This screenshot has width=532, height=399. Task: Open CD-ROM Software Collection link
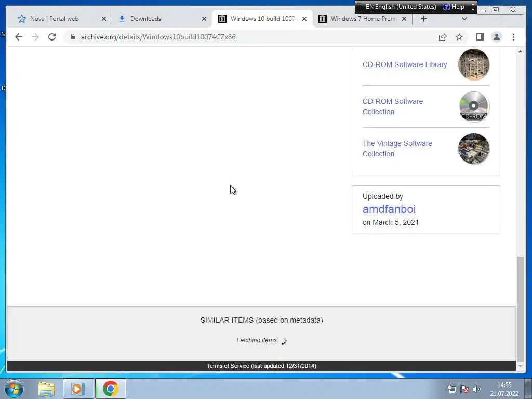[x=393, y=107]
